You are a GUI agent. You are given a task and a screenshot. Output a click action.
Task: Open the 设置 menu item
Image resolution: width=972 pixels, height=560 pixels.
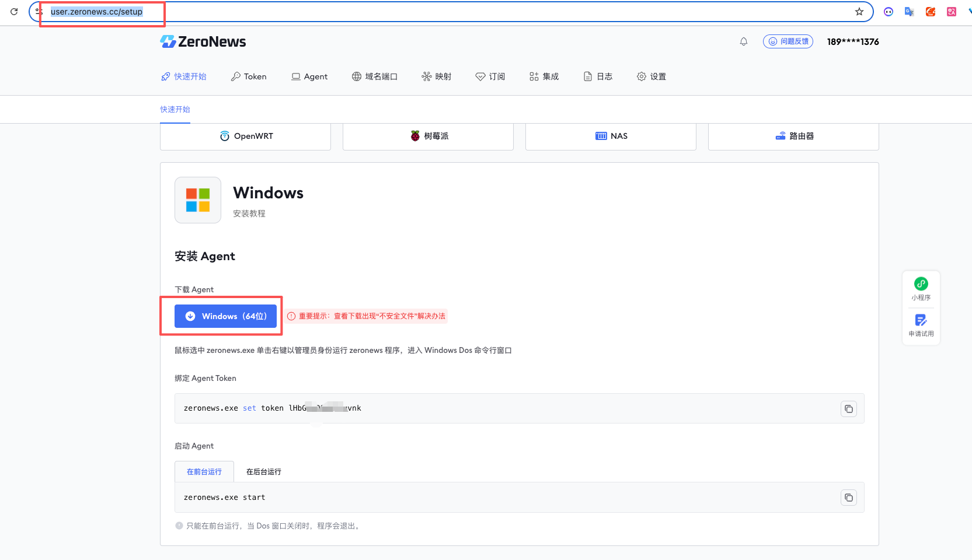[x=652, y=76]
